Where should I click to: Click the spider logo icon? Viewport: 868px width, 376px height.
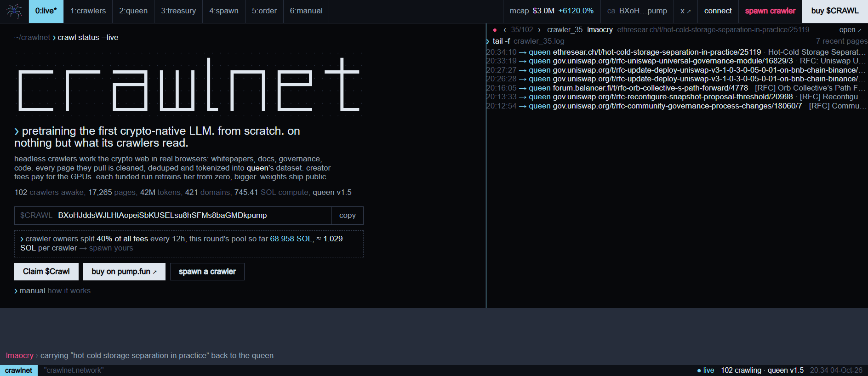[x=14, y=11]
